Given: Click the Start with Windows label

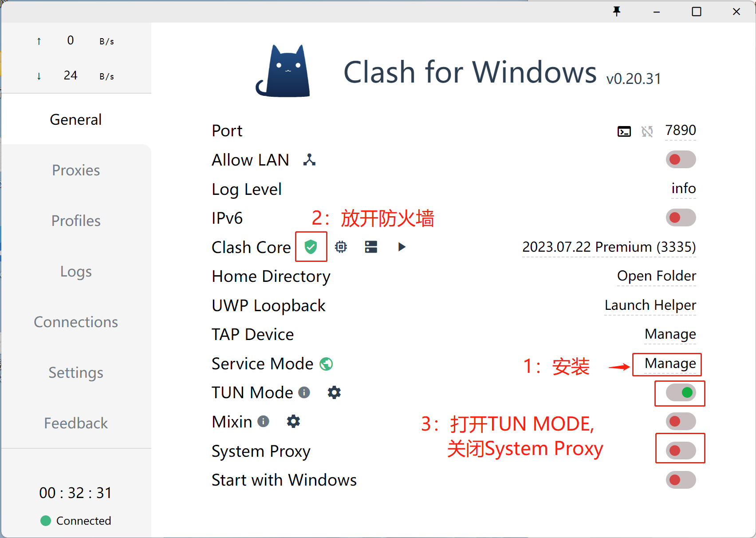Looking at the screenshot, I should tap(284, 480).
